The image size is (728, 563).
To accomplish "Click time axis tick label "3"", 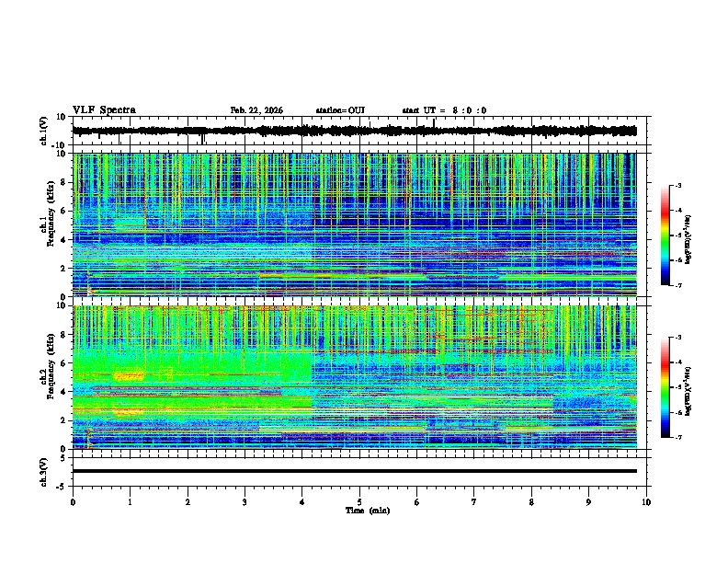I will coord(245,502).
